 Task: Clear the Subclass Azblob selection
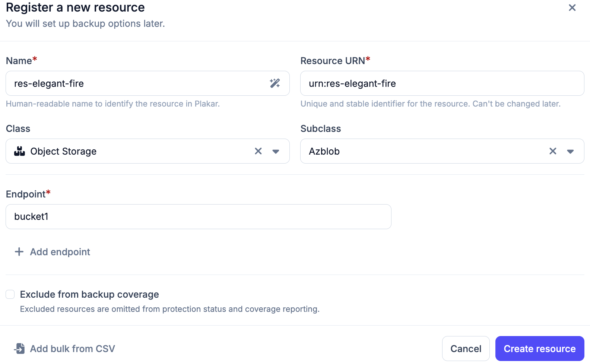pos(553,151)
